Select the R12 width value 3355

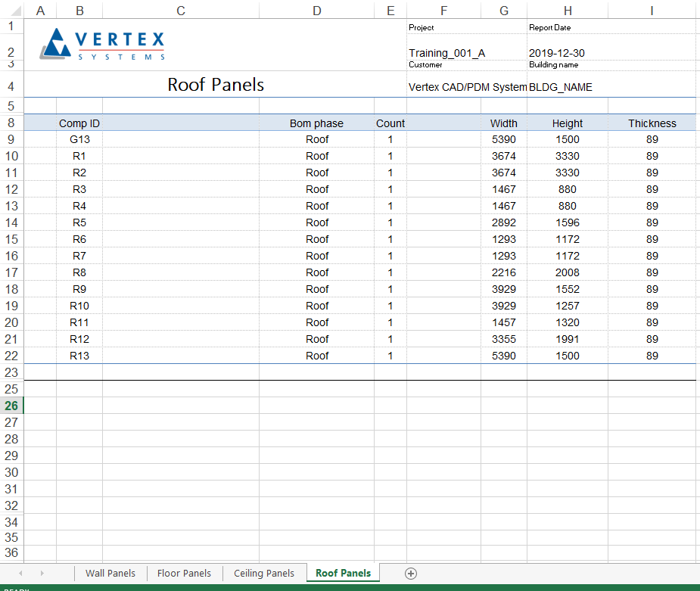coord(503,339)
